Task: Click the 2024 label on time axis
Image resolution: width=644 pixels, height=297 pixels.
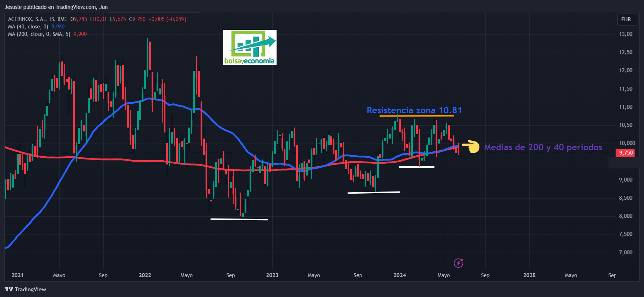Action: point(400,275)
